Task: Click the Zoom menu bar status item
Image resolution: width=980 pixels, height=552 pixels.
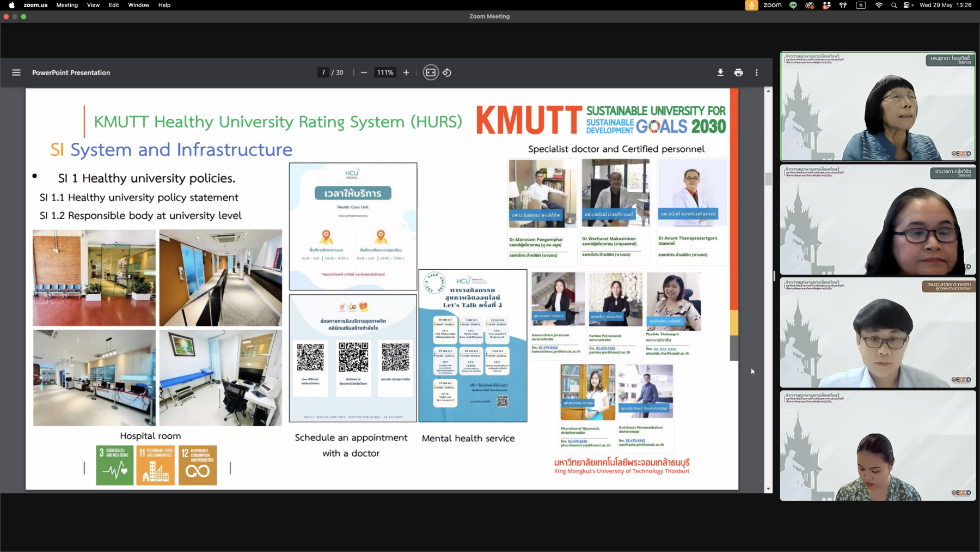Action: [x=772, y=5]
